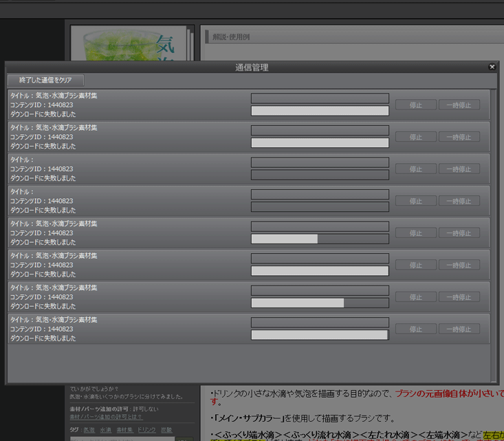Click 一時停止 in the third row with blank title
Screen dimensions: 504x441
459,169
